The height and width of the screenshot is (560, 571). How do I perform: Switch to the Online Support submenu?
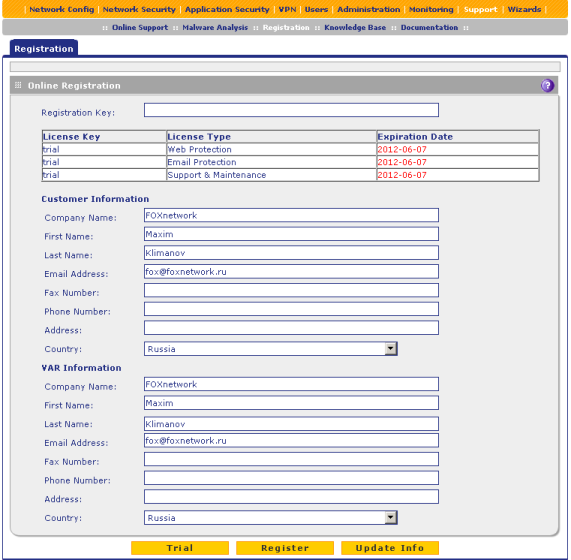[140, 28]
